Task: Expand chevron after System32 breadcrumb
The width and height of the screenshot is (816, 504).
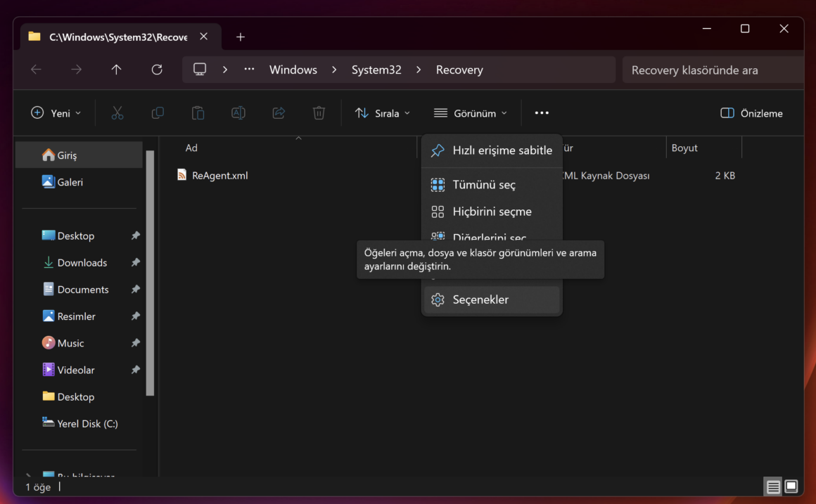Action: point(419,70)
